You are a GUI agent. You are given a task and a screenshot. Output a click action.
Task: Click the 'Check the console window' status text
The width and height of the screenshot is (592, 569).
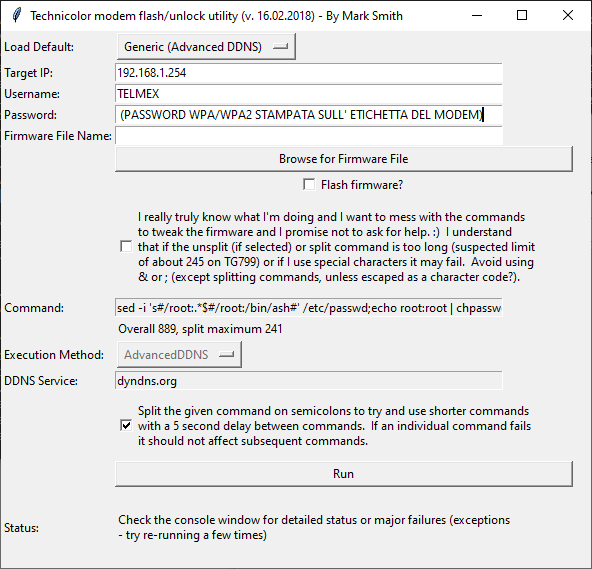click(x=314, y=527)
